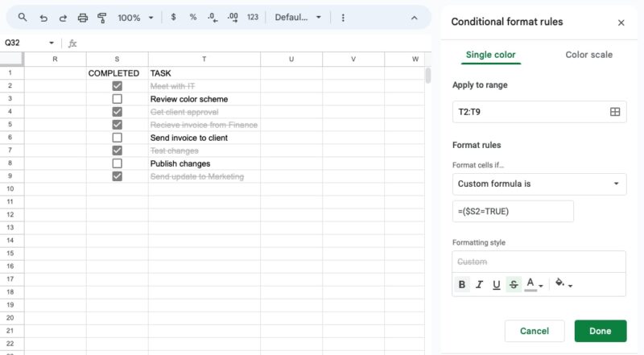The width and height of the screenshot is (644, 355).
Task: Click the Custom formatting style preview
Action: (539, 262)
